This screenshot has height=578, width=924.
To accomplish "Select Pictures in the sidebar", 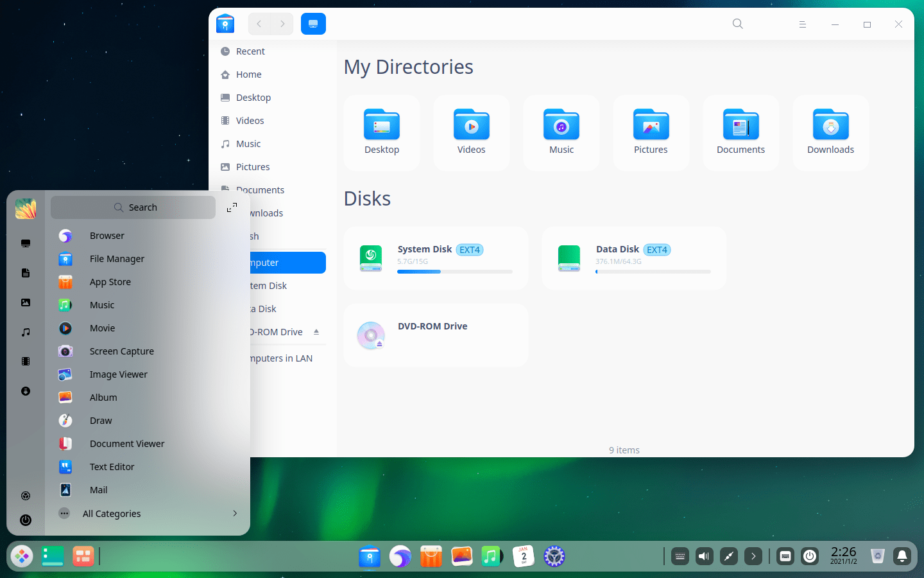I will tap(253, 167).
